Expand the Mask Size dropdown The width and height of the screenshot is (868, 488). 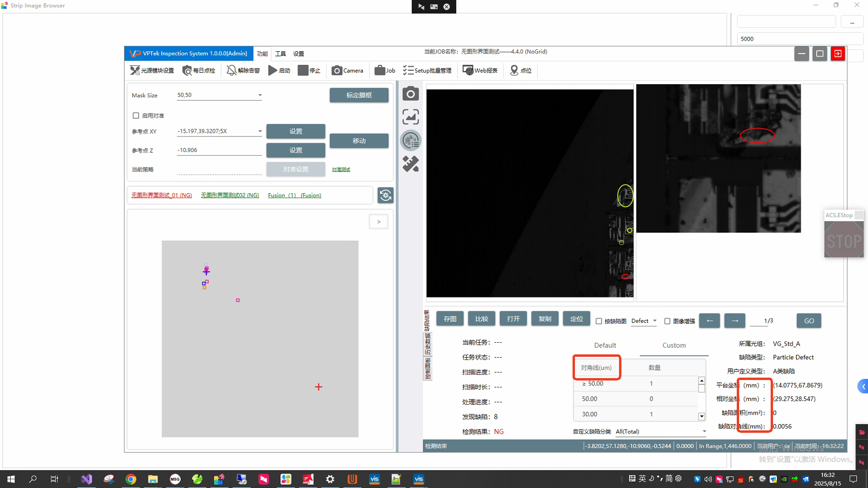pyautogui.click(x=260, y=95)
